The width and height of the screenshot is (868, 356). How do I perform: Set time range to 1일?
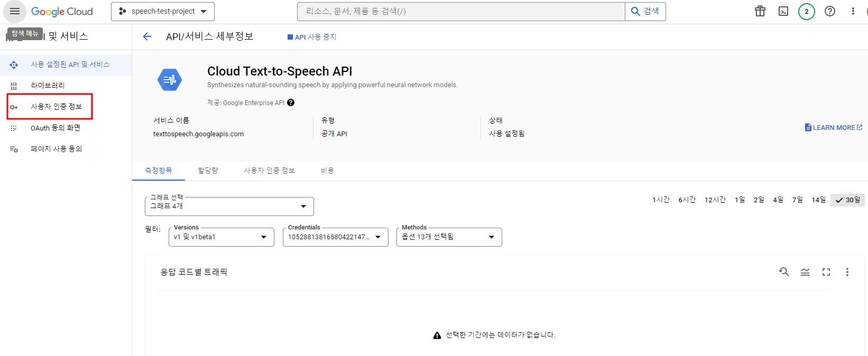coord(740,200)
